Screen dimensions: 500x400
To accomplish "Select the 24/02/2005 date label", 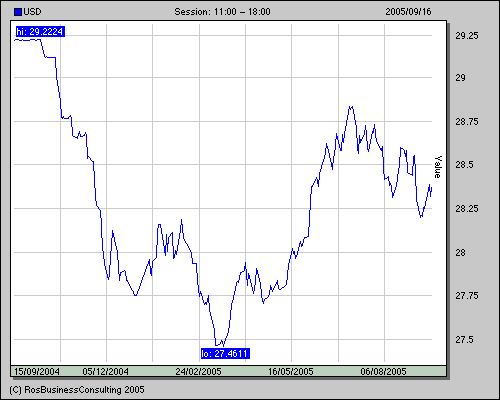I will (199, 371).
